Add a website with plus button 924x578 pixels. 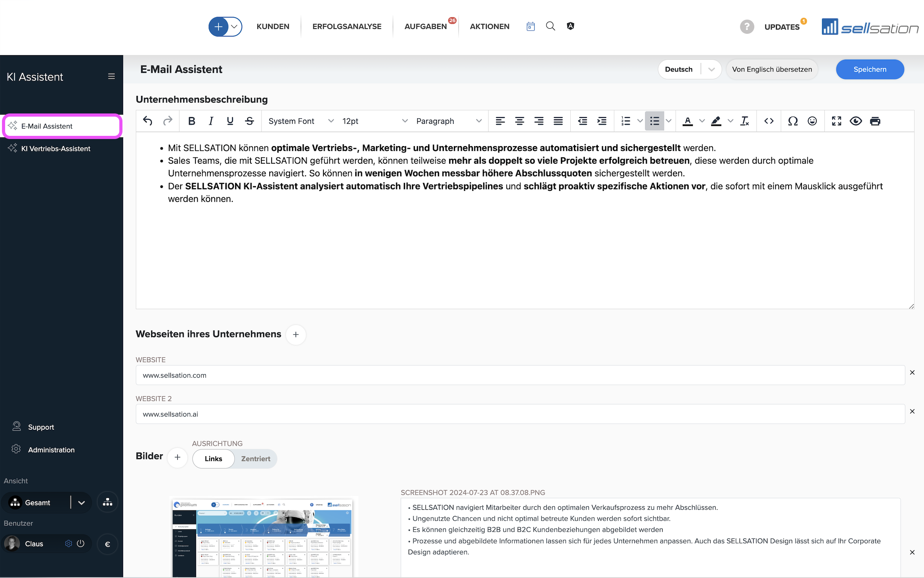(296, 335)
